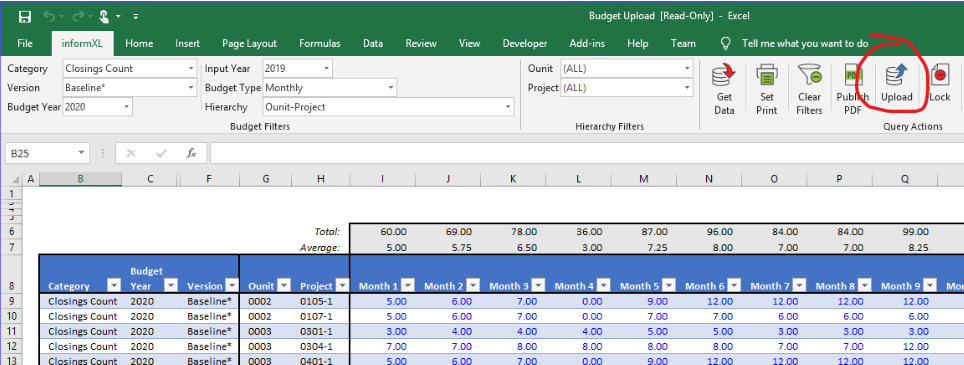Open the Version column filter arrow
The width and height of the screenshot is (964, 365).
[231, 286]
